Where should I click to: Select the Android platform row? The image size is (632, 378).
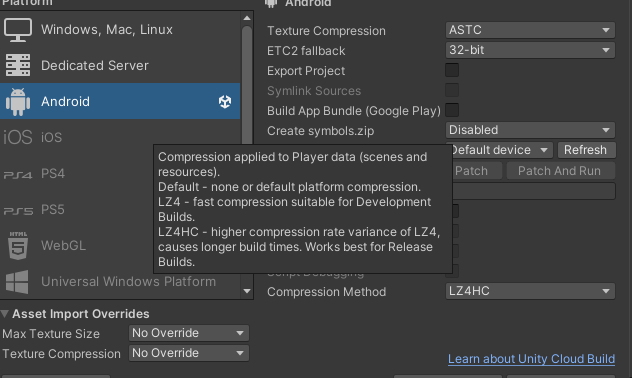(x=120, y=101)
